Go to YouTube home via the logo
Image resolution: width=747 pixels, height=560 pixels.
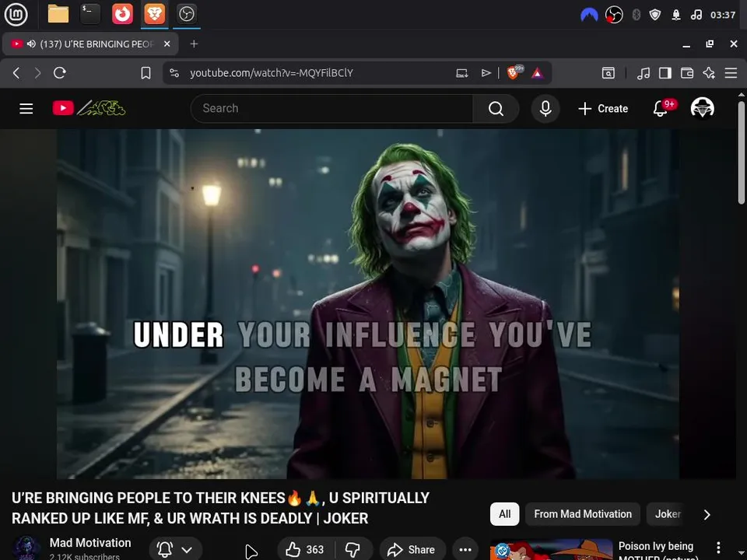click(x=89, y=108)
